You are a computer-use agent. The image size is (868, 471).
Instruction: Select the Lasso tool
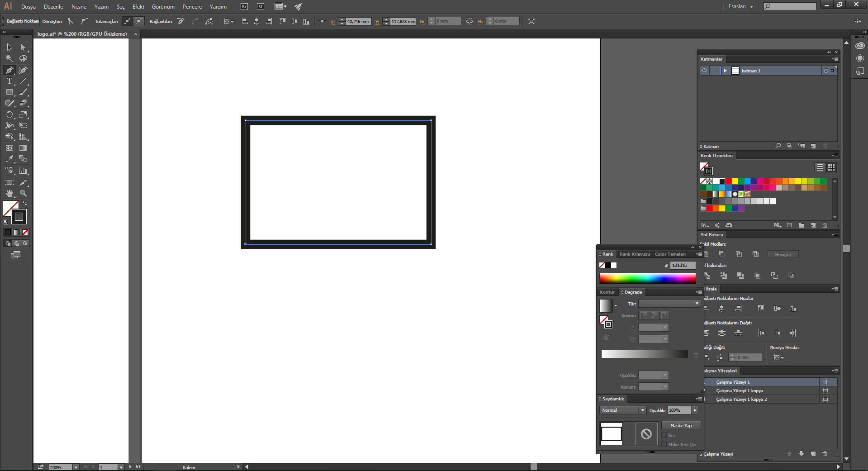click(23, 58)
